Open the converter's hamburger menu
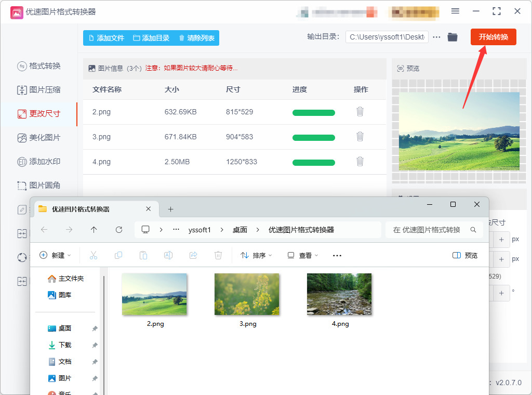Image resolution: width=532 pixels, height=395 pixels. [x=455, y=11]
